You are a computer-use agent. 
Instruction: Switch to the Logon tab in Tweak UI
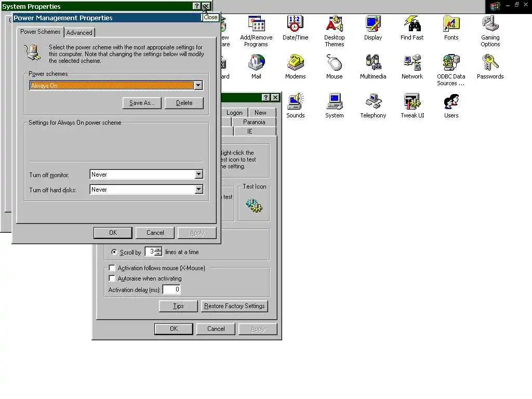tap(234, 113)
